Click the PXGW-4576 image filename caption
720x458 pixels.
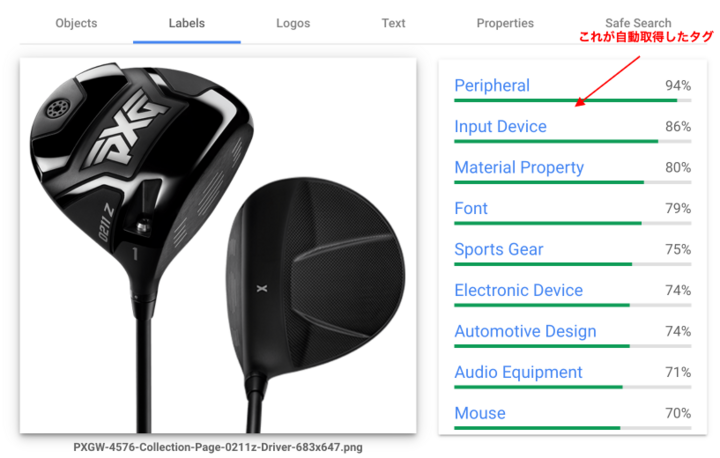218,447
